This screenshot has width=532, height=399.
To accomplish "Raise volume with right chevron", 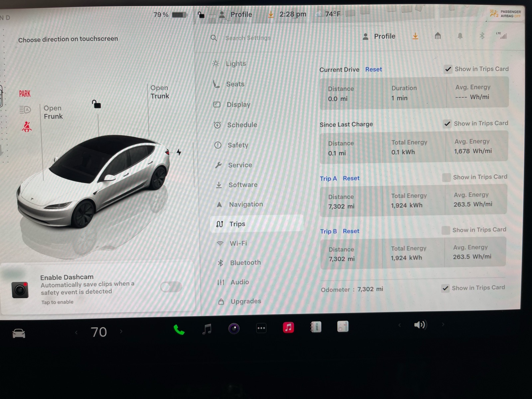I will (x=443, y=324).
